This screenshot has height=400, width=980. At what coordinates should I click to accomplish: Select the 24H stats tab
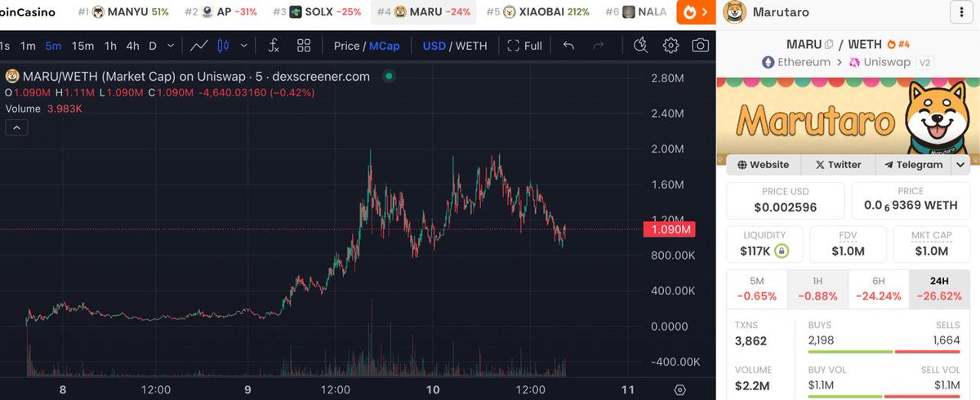click(939, 289)
